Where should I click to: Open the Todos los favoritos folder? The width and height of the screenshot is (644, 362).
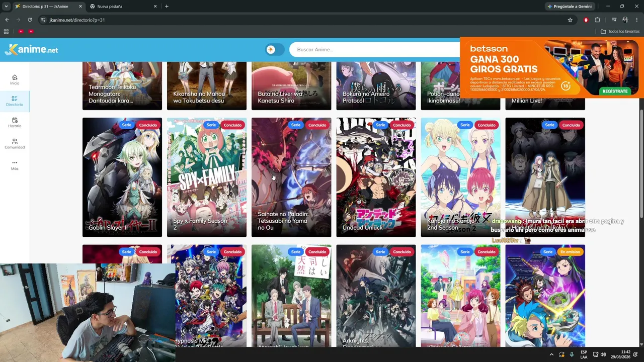tap(620, 32)
